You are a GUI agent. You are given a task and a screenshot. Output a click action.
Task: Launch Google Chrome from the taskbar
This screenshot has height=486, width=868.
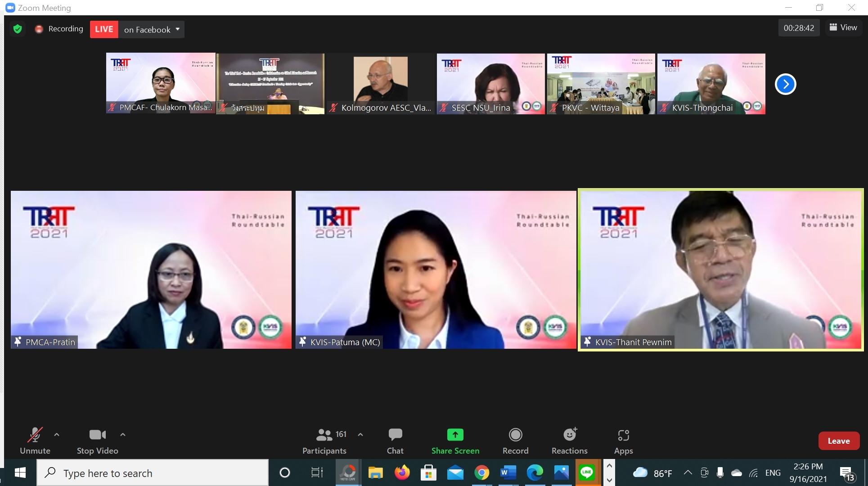coord(482,473)
